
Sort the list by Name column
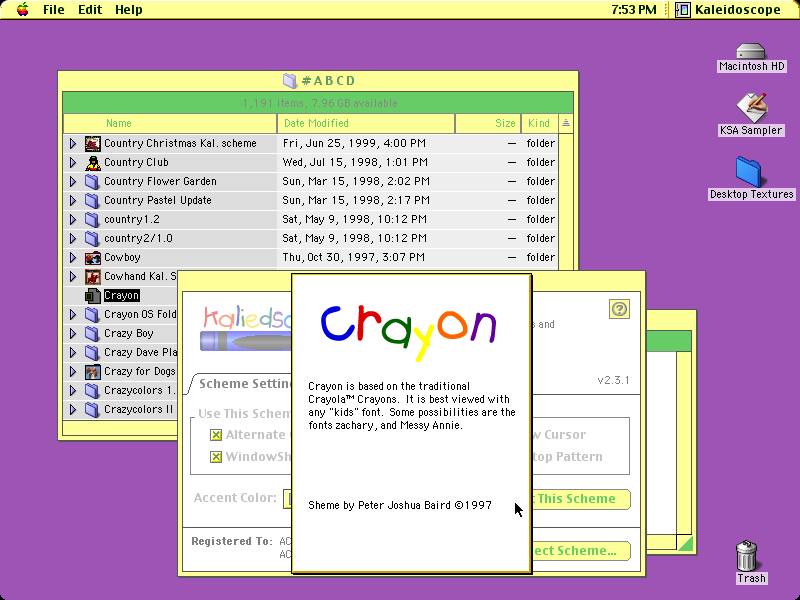(x=170, y=123)
